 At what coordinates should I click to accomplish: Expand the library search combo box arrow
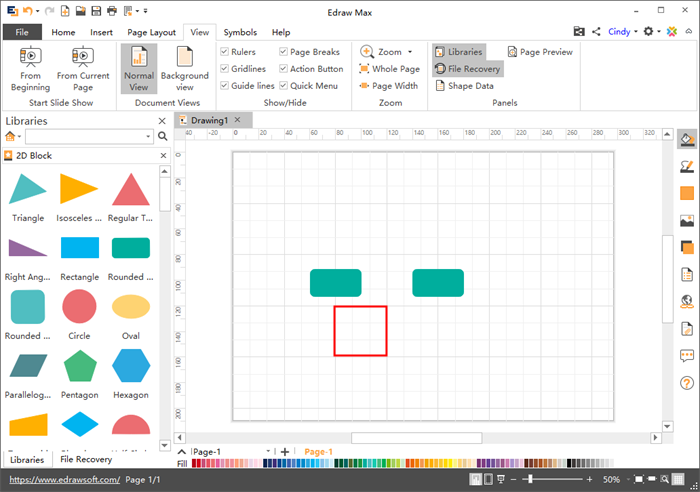pyautogui.click(x=148, y=136)
